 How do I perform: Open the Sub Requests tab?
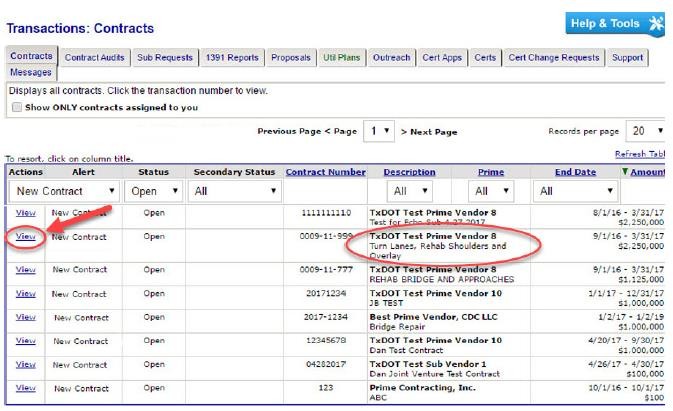tap(165, 58)
